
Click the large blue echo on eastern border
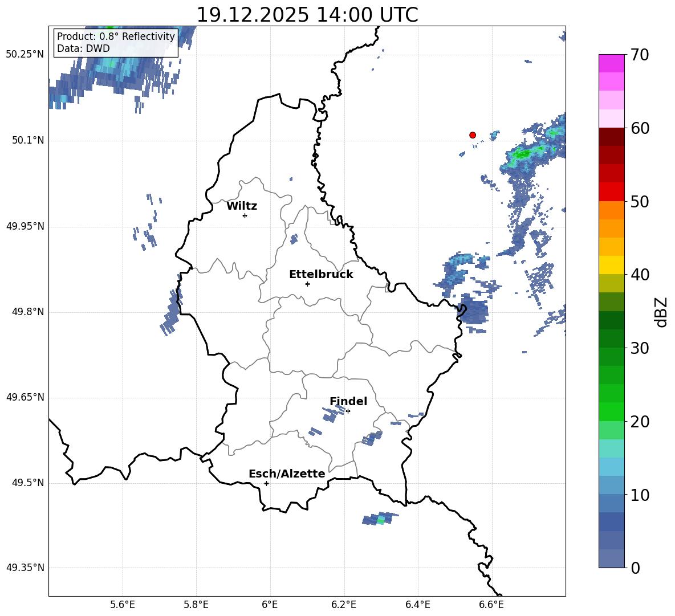(x=474, y=311)
